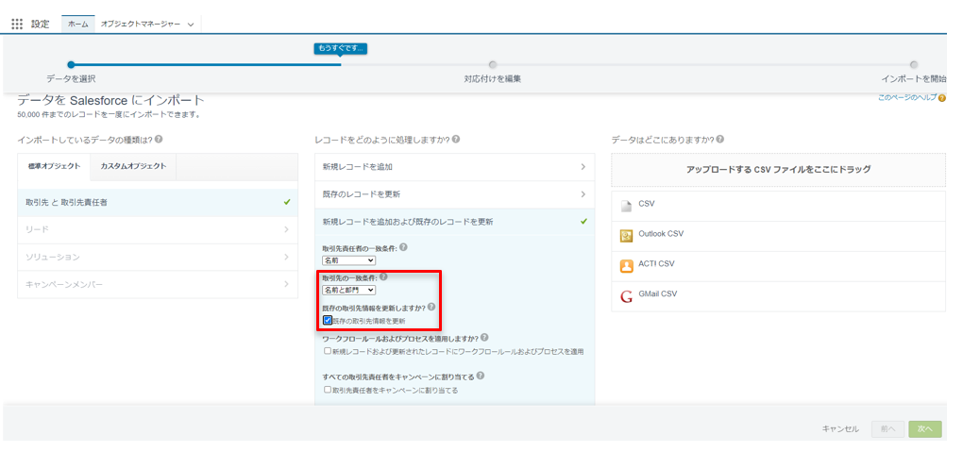
Task: Click the Outlook CSV icon
Action: (626, 236)
